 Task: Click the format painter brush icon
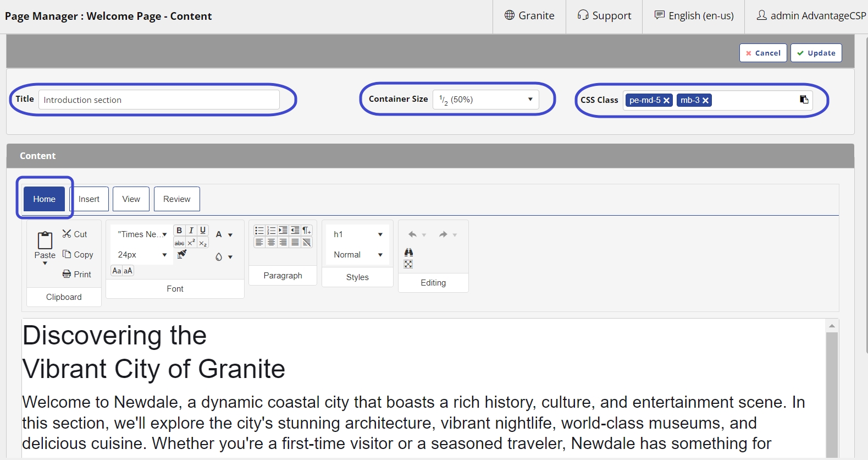(x=182, y=254)
